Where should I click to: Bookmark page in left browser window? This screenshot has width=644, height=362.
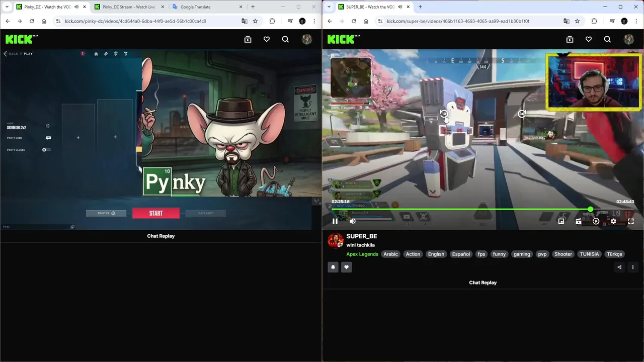(x=255, y=21)
